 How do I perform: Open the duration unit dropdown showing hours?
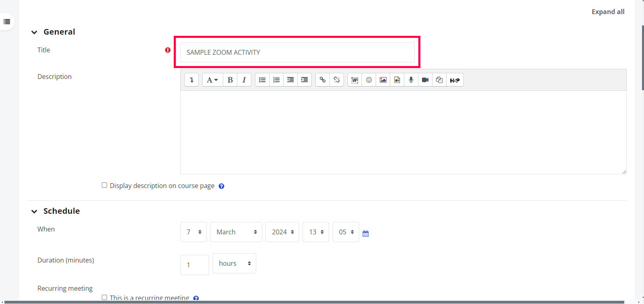point(234,263)
